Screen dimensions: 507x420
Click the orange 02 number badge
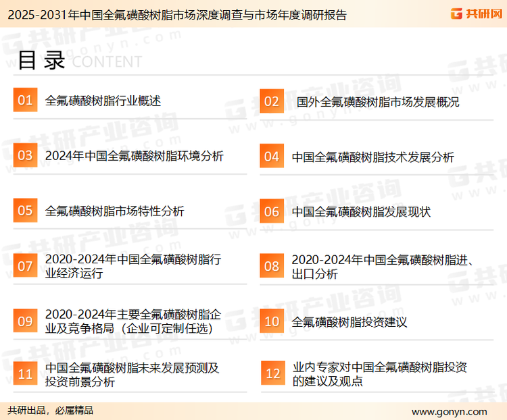pos(272,101)
